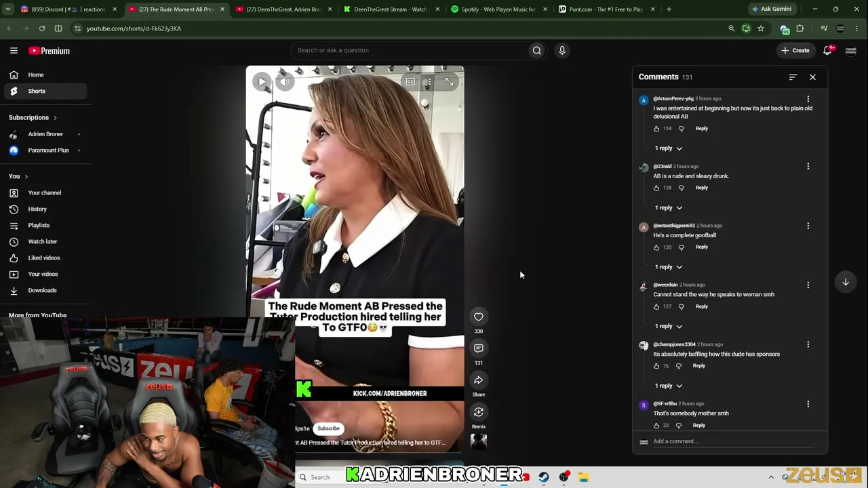
Task: Activate voice search microphone
Action: [562, 50]
